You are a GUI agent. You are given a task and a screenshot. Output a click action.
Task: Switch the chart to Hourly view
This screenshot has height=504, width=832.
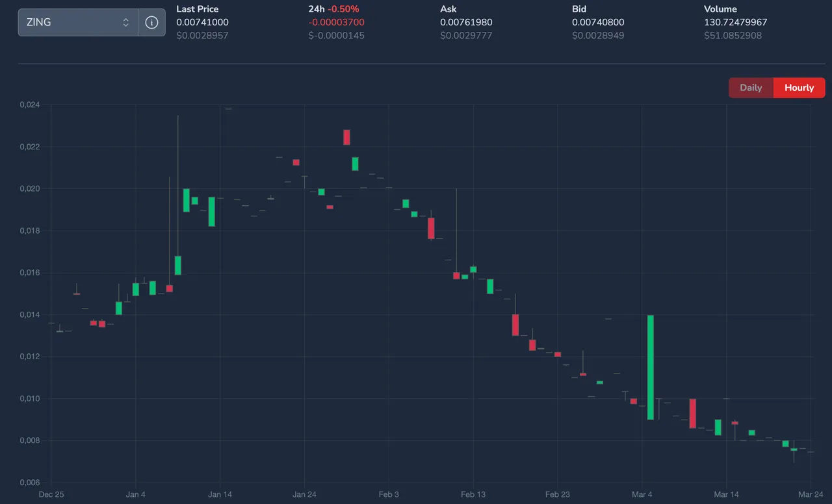tap(799, 88)
